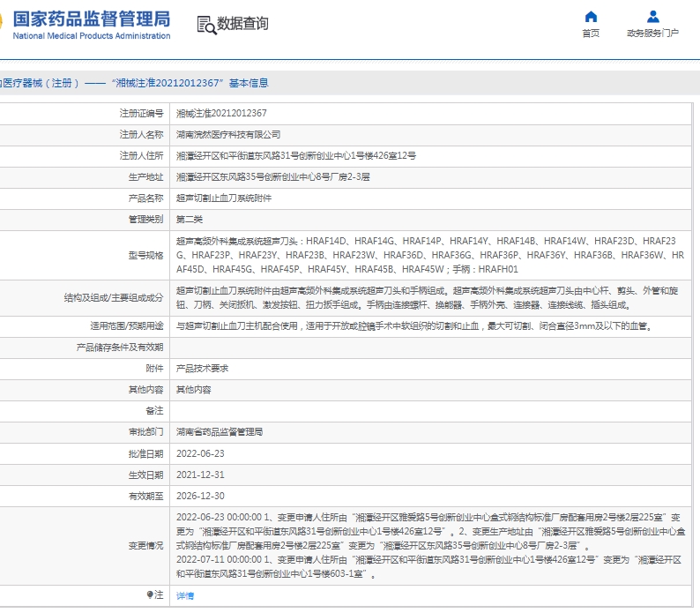This screenshot has width=700, height=613.
Task: Click the 型号规格 model list text
Action: click(430, 255)
